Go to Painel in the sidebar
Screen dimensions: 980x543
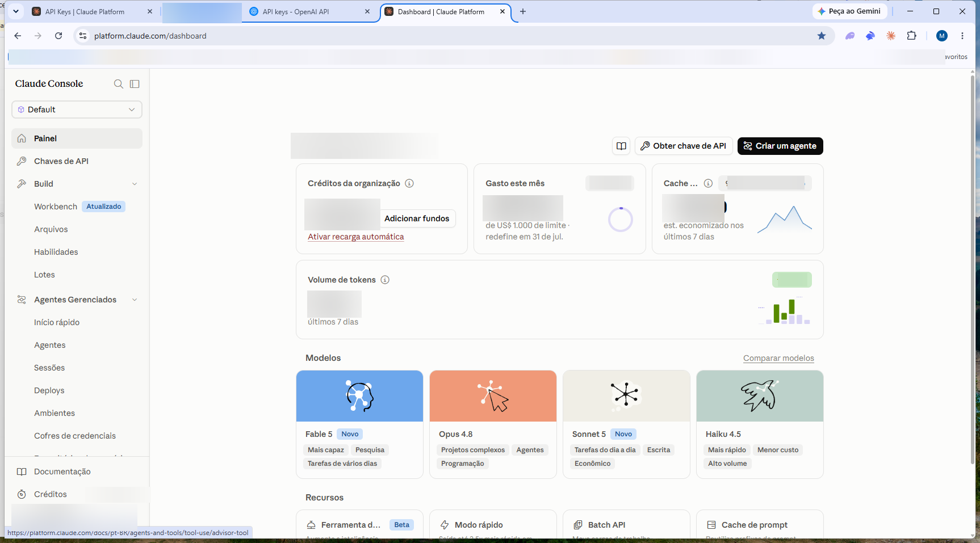[x=77, y=138]
